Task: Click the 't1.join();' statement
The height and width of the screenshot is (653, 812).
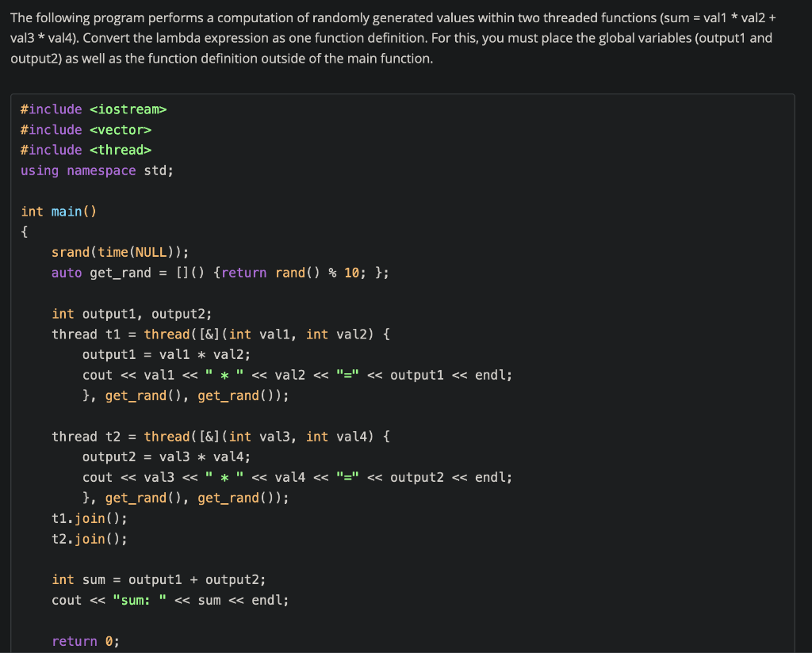Action: tap(89, 518)
